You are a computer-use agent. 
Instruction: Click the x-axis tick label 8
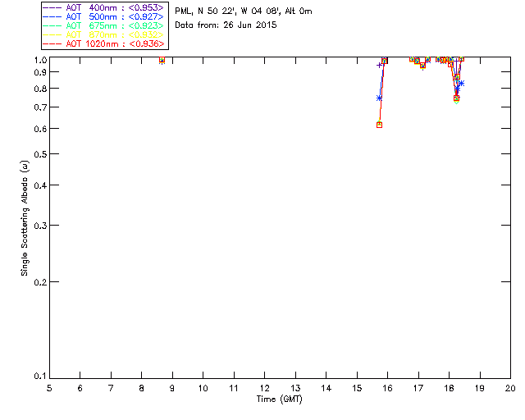click(142, 388)
